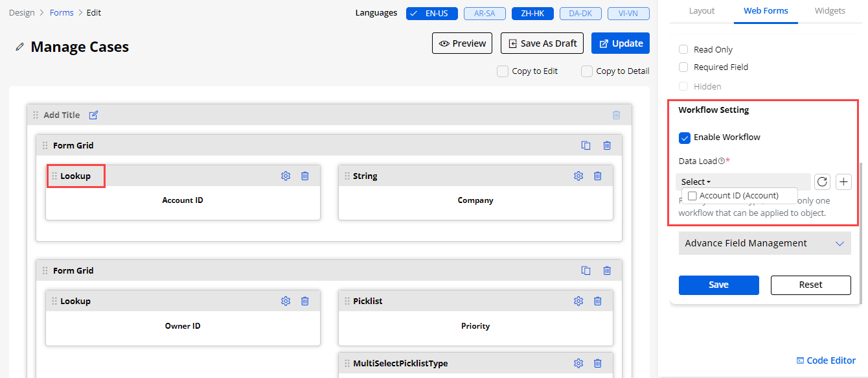The height and width of the screenshot is (378, 868).
Task: Switch to the Widgets tab
Action: click(x=829, y=11)
